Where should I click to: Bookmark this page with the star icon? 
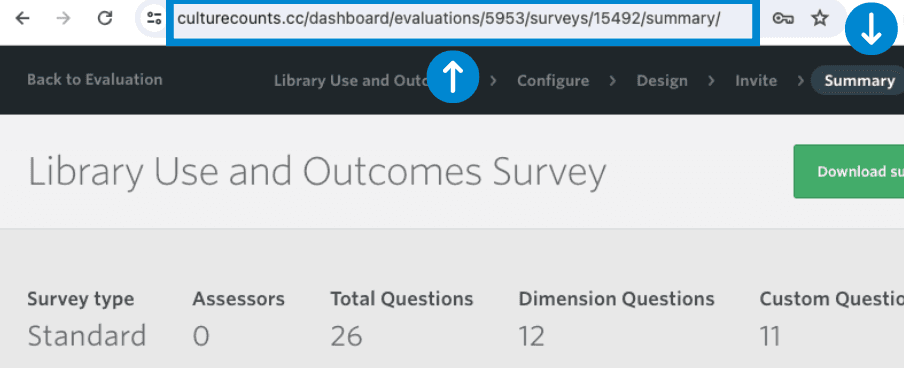pyautogui.click(x=819, y=18)
